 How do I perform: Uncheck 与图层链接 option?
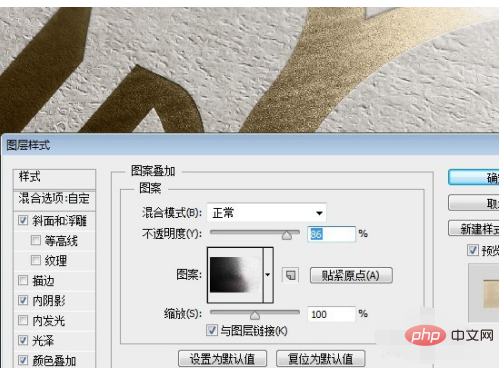212,330
